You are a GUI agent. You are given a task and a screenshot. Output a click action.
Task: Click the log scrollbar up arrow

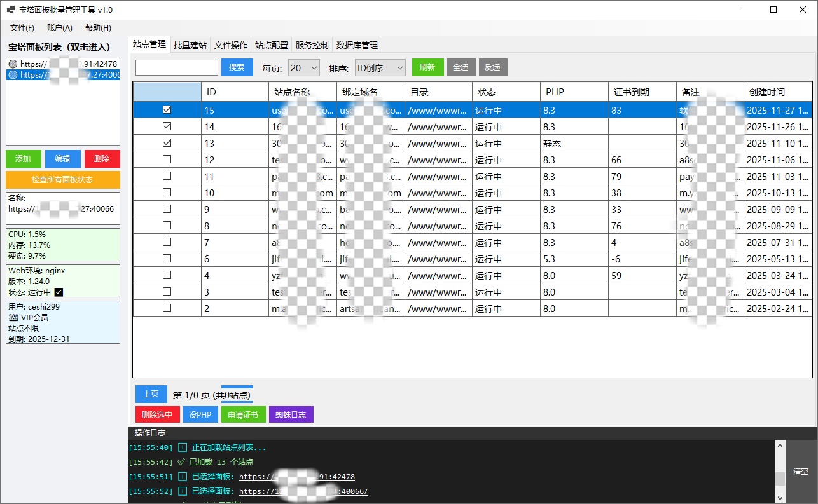[780, 446]
